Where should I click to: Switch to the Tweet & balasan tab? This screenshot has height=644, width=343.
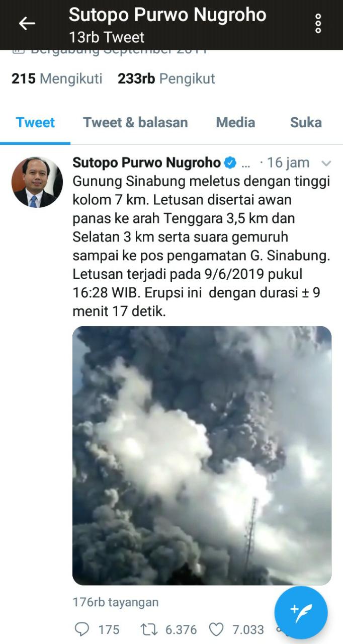[x=135, y=122]
